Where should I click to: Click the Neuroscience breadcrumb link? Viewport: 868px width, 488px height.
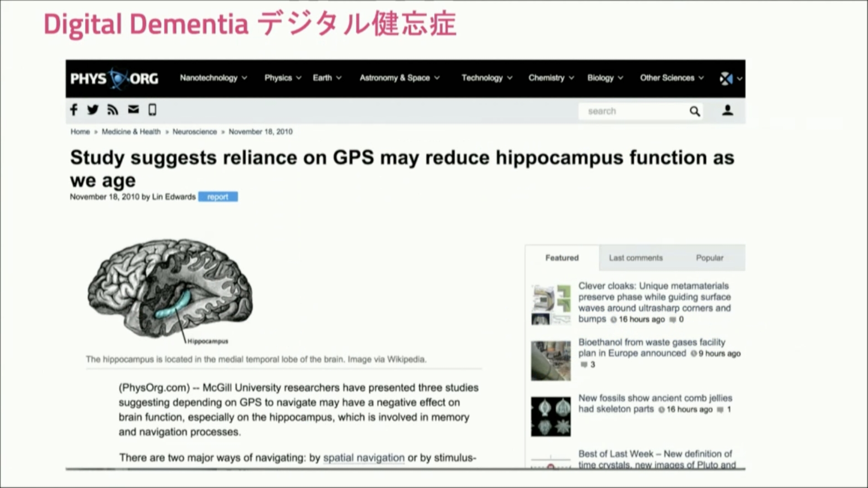195,132
